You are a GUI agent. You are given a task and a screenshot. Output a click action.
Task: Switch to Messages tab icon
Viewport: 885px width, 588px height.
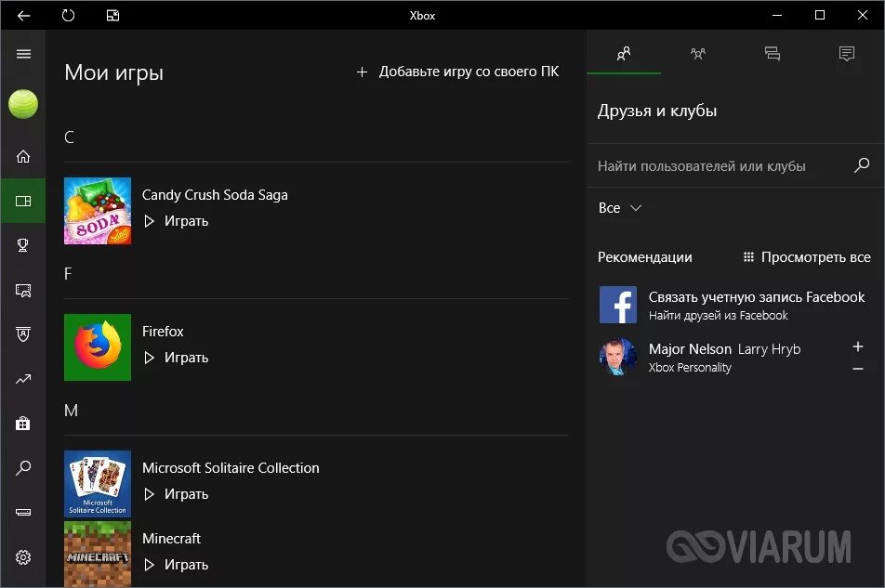click(773, 54)
